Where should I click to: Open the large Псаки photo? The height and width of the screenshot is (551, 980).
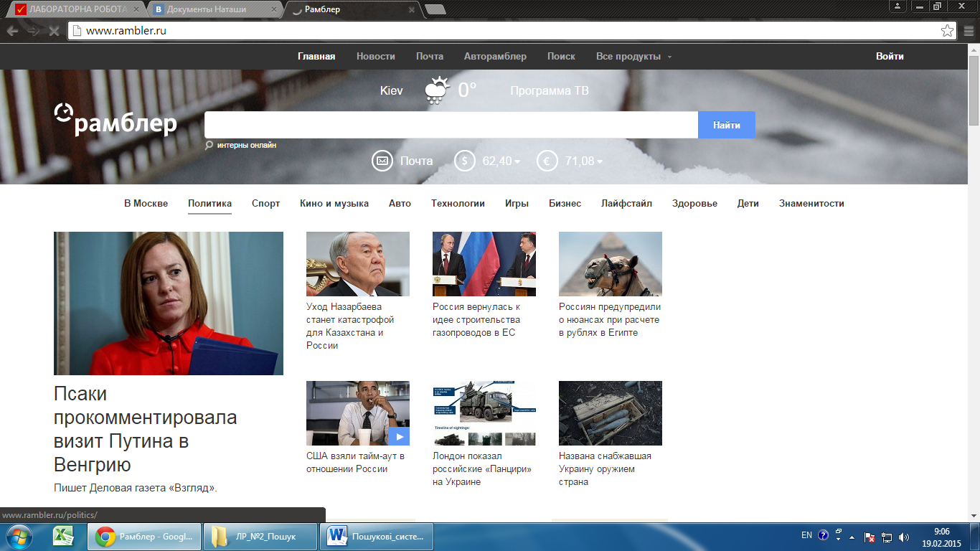tap(169, 303)
